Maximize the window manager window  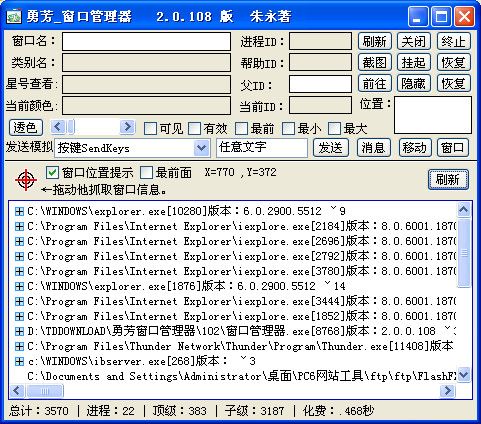tap(441, 16)
